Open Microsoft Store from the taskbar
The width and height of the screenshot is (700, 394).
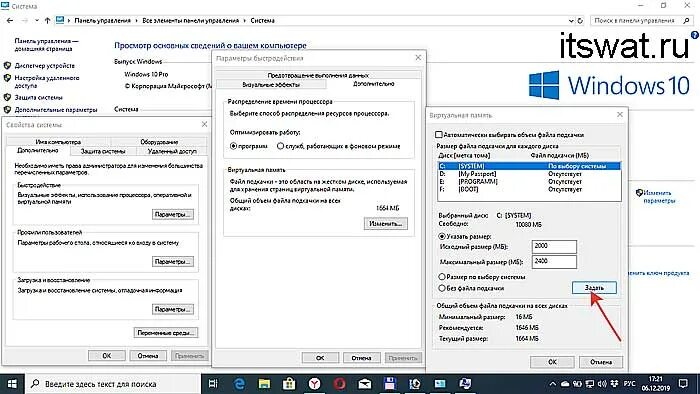[x=289, y=384]
